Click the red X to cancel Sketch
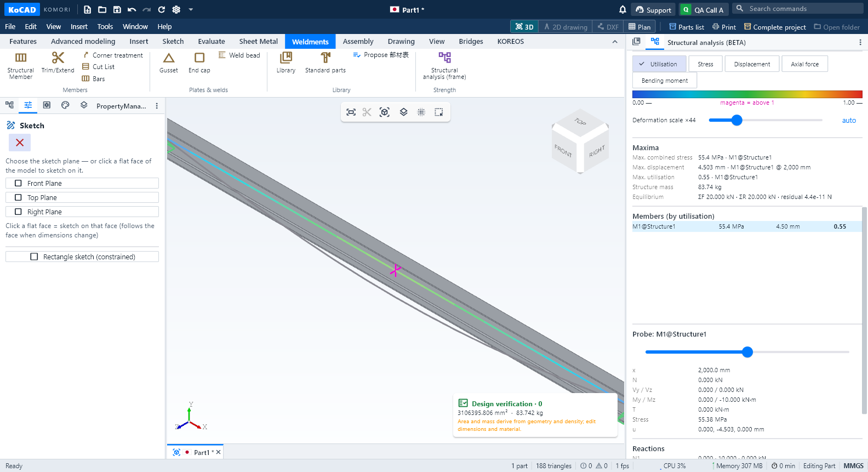Viewport: 868px width, 472px height. 20,143
